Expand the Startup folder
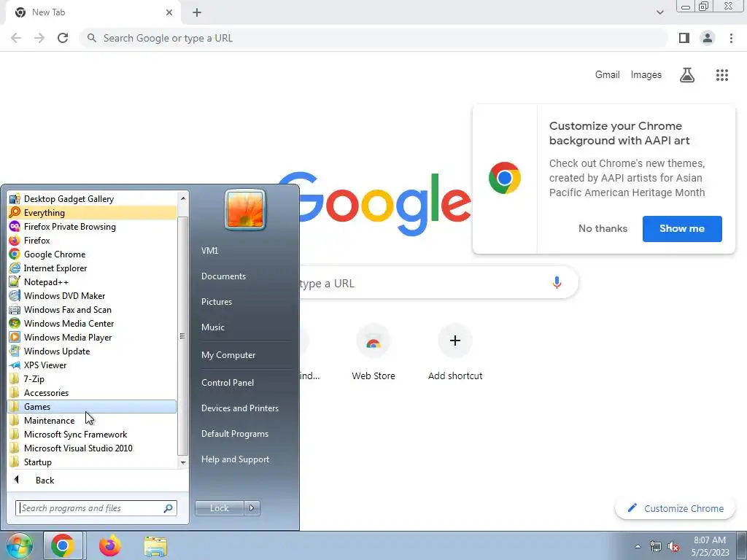747x560 pixels. [93, 462]
